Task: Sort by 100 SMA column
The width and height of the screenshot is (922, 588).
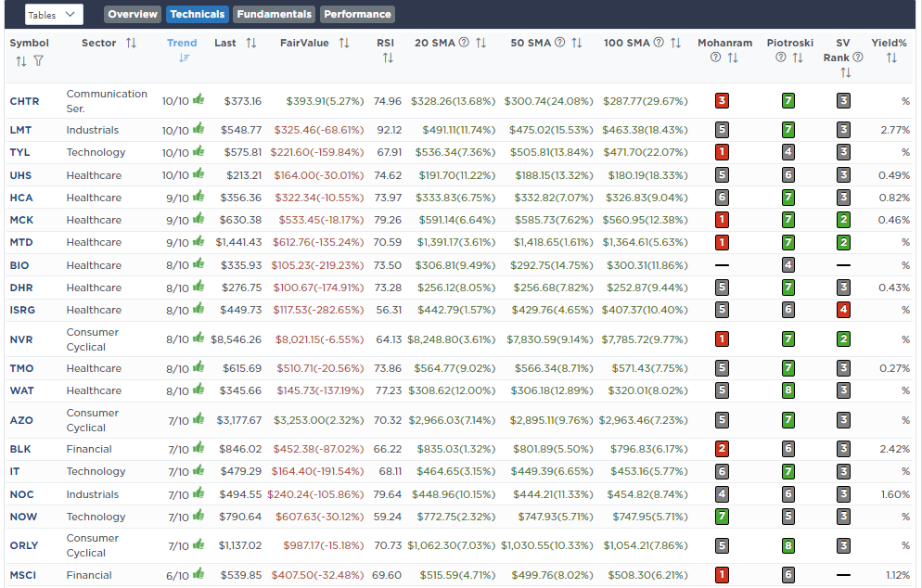Action: [x=675, y=43]
